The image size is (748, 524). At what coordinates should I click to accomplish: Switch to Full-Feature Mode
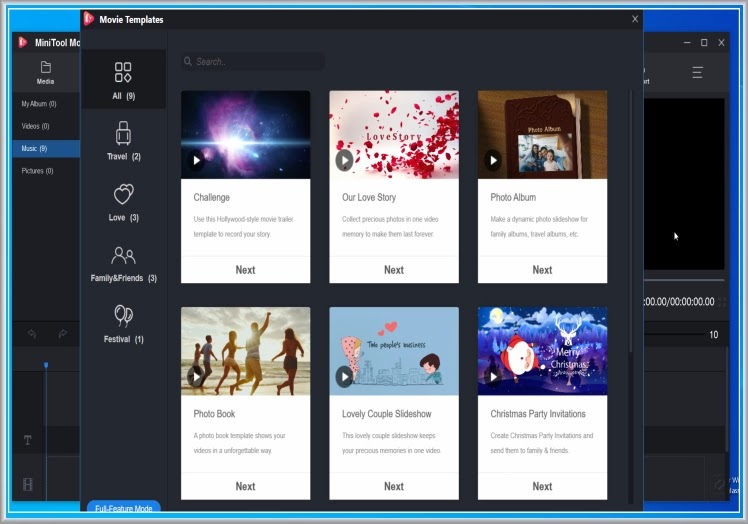[x=124, y=507]
